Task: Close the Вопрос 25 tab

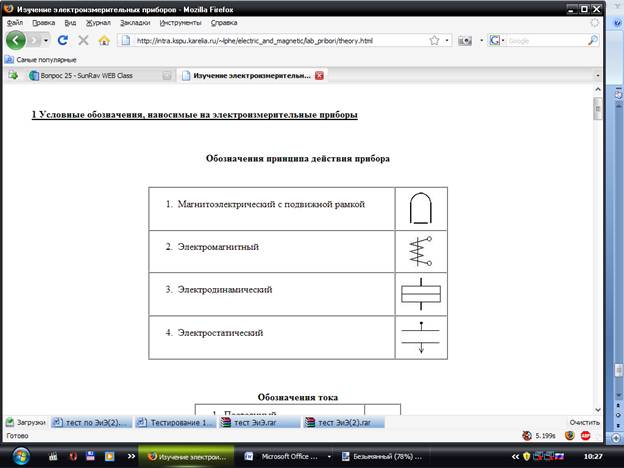Action: tap(167, 75)
